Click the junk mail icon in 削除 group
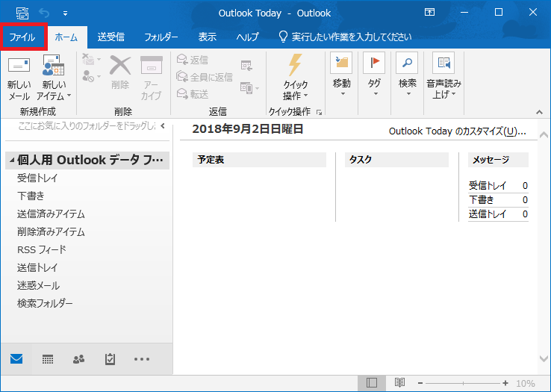 click(x=91, y=75)
